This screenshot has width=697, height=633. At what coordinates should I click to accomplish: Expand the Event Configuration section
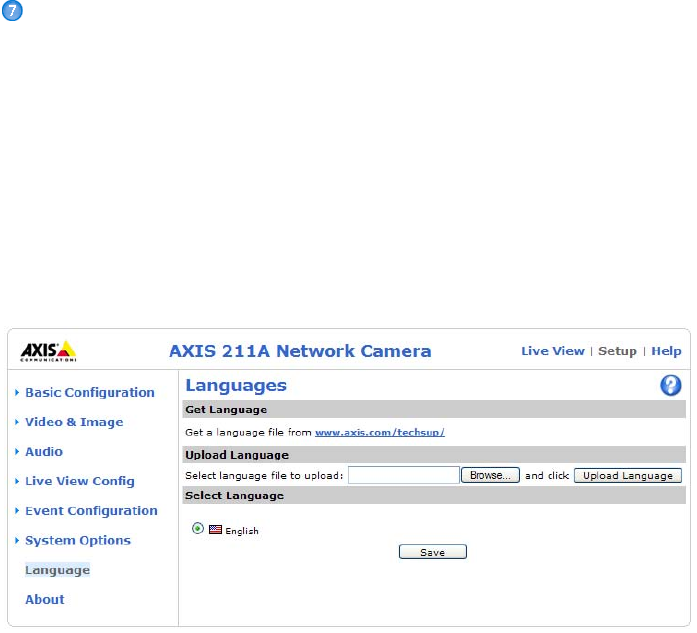pyautogui.click(x=91, y=511)
